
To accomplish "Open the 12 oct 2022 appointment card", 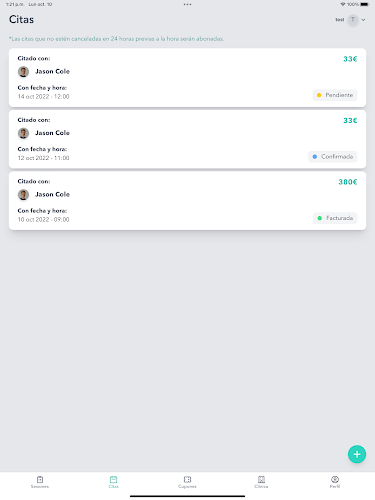I will (187, 139).
